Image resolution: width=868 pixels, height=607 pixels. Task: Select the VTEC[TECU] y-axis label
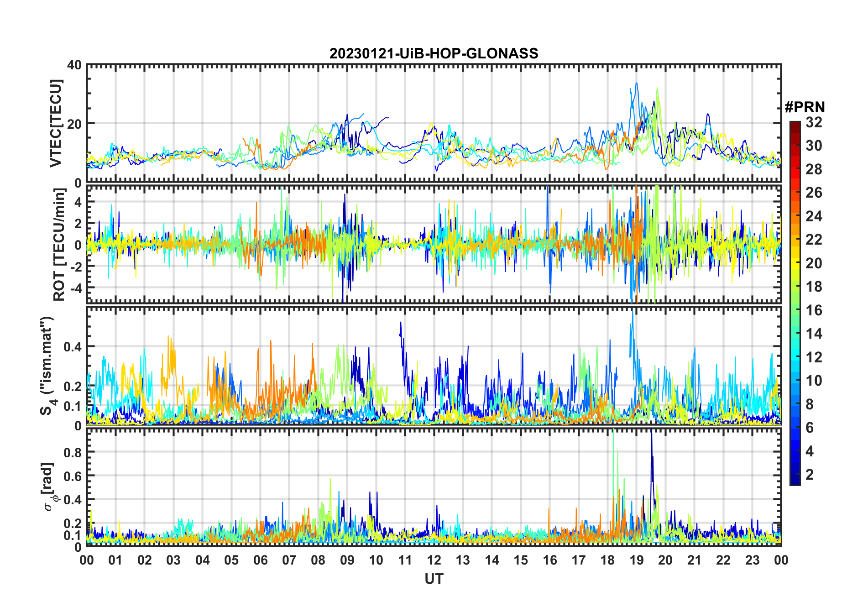coord(56,123)
